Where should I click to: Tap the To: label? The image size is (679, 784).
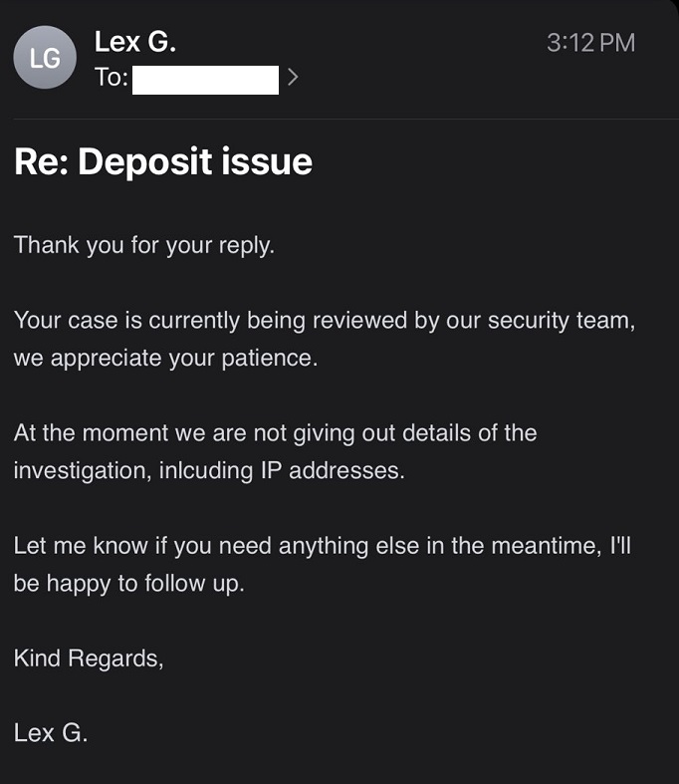click(x=112, y=78)
